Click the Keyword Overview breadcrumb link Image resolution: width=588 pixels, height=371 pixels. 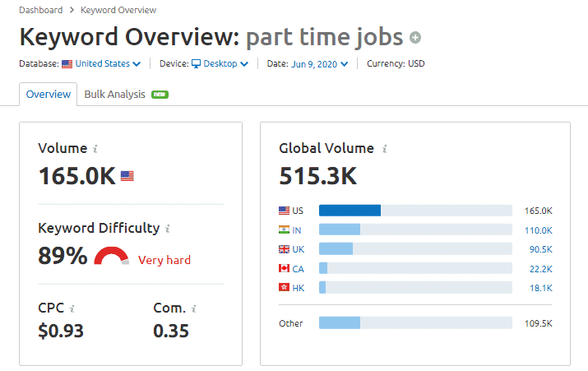click(118, 10)
